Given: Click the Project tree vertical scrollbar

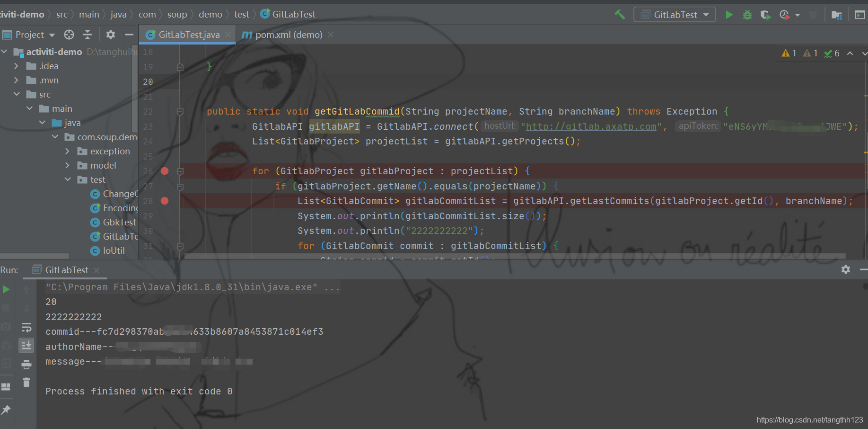Looking at the screenshot, I should [x=135, y=89].
